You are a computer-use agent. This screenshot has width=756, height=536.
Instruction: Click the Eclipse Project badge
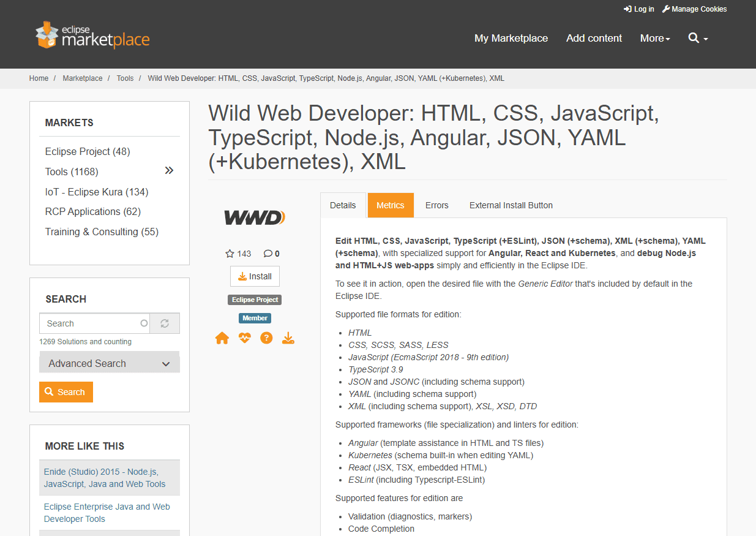(255, 300)
